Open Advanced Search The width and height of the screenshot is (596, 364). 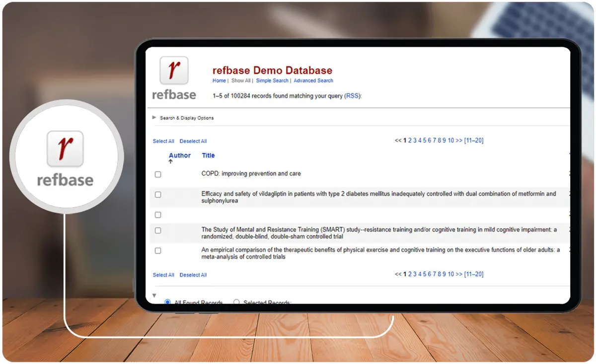click(x=313, y=80)
